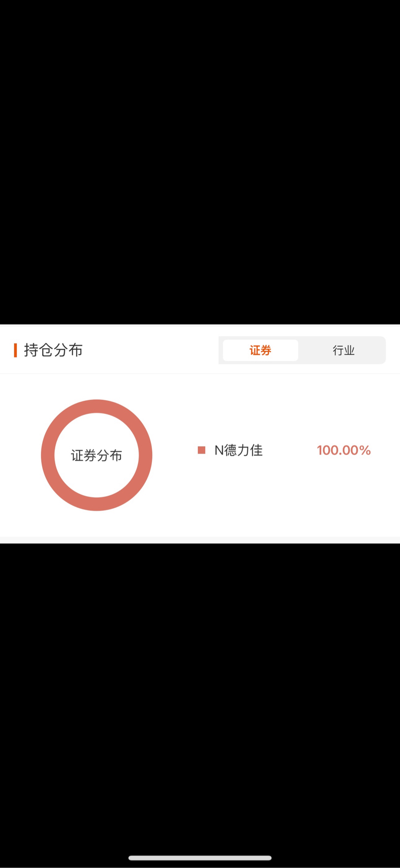
Task: Tap the bottom arc of the donut ring
Action: [96, 504]
